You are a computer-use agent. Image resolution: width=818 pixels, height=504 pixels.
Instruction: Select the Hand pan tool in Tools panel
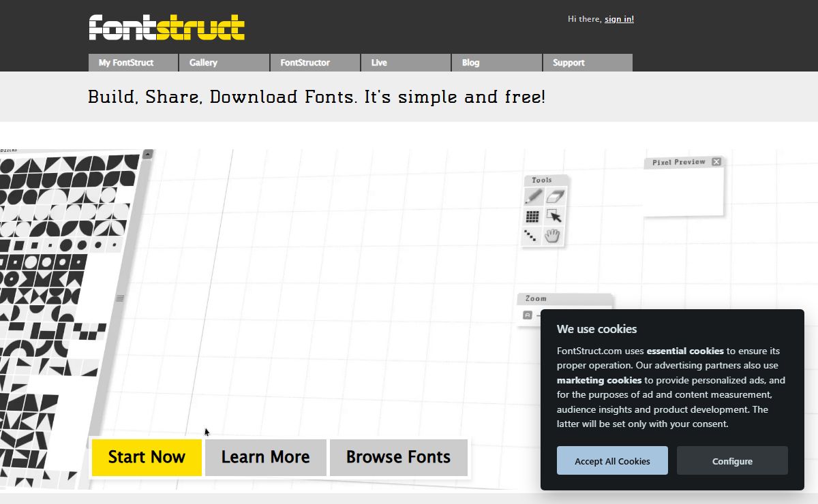553,236
